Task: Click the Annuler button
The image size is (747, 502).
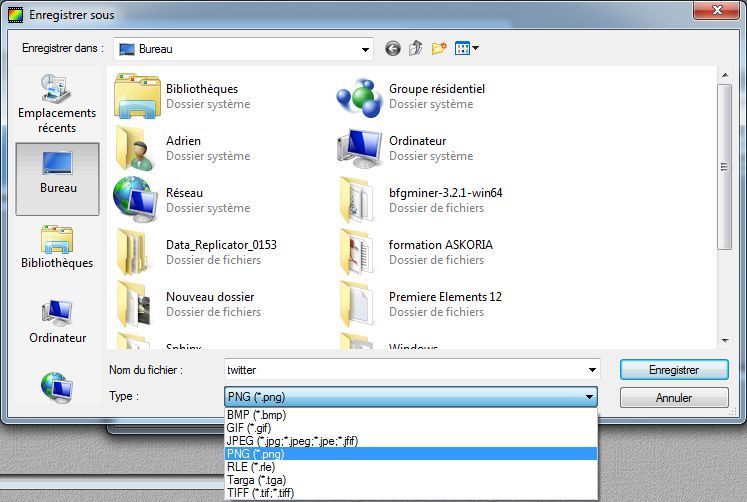Action: (x=673, y=398)
